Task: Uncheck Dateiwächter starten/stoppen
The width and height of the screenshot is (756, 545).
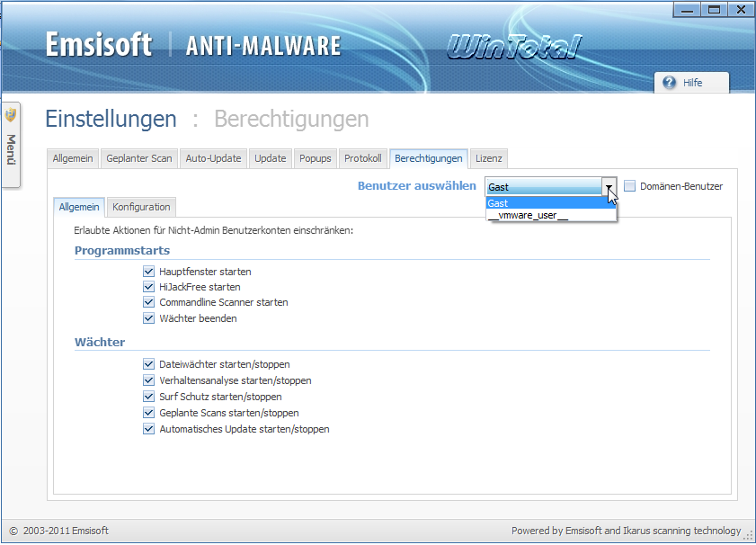Action: pos(148,364)
